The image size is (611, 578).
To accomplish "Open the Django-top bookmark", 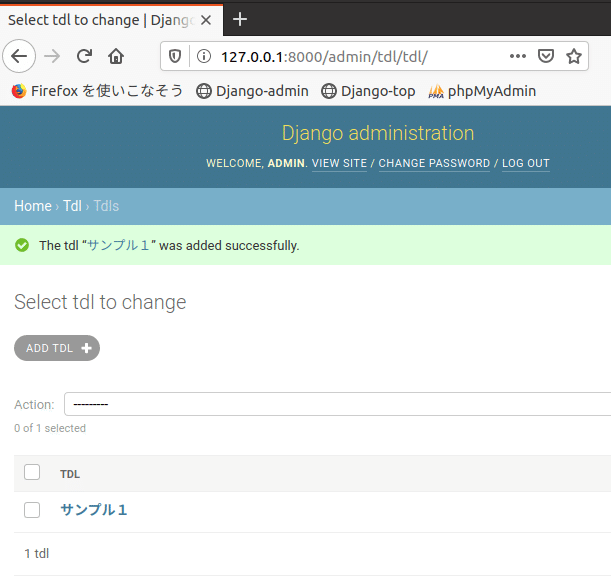I will coord(368,91).
